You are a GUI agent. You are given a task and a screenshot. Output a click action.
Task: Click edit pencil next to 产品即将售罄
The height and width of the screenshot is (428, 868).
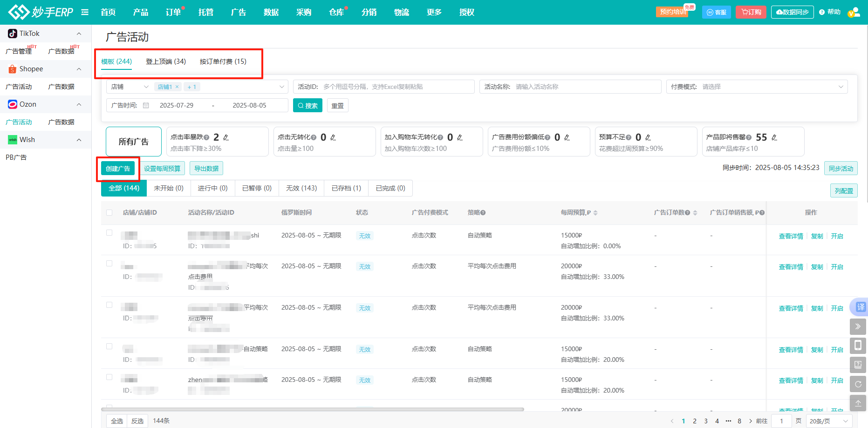tap(774, 137)
